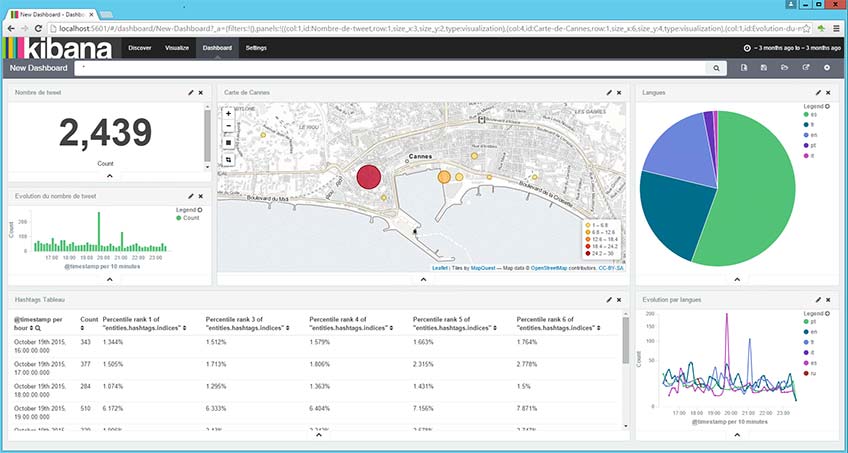Open the Discover tab

coord(140,48)
